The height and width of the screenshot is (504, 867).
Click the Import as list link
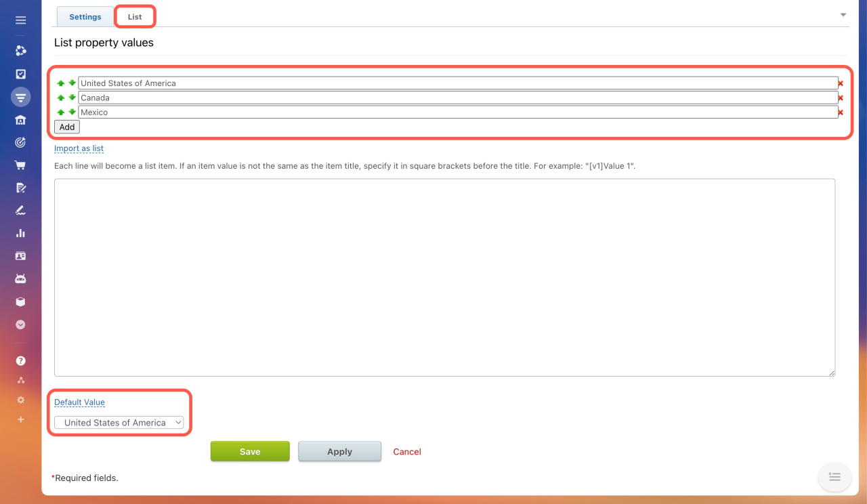click(79, 148)
